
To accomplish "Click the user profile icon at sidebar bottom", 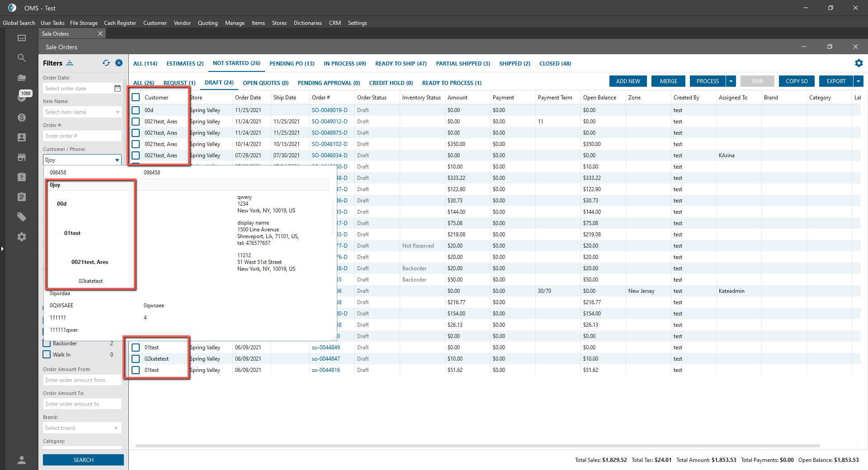I will [x=21, y=460].
